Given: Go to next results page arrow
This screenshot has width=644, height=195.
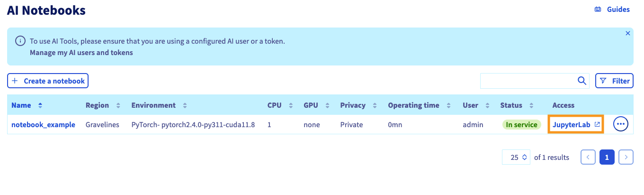Looking at the screenshot, I should click(626, 157).
